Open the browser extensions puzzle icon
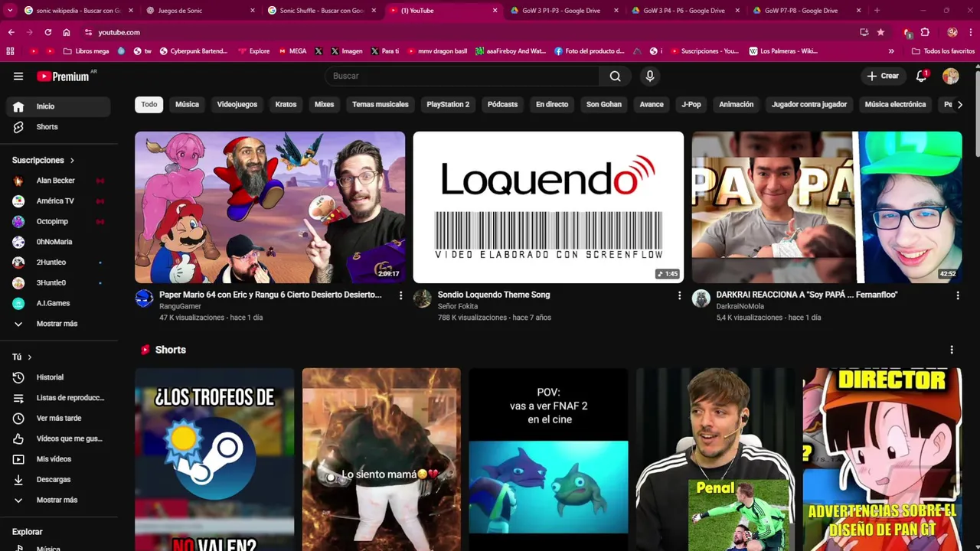The height and width of the screenshot is (551, 980). pos(925,32)
